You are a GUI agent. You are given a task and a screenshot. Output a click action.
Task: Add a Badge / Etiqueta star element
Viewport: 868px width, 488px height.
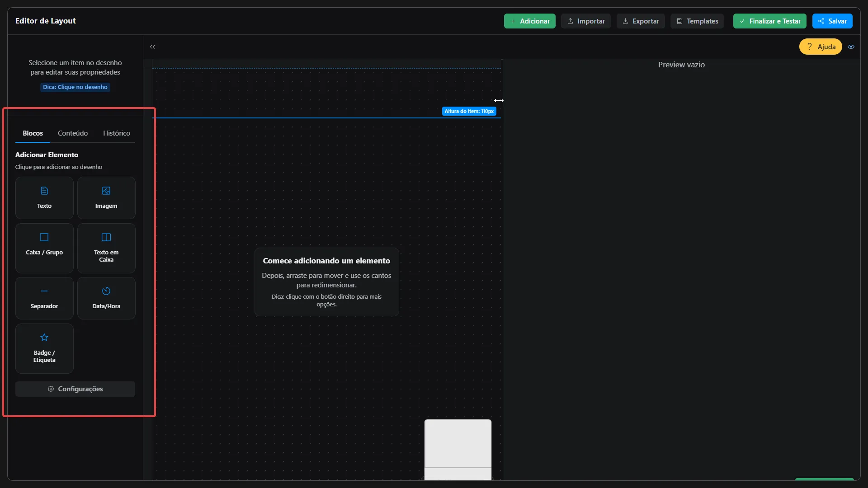point(44,348)
